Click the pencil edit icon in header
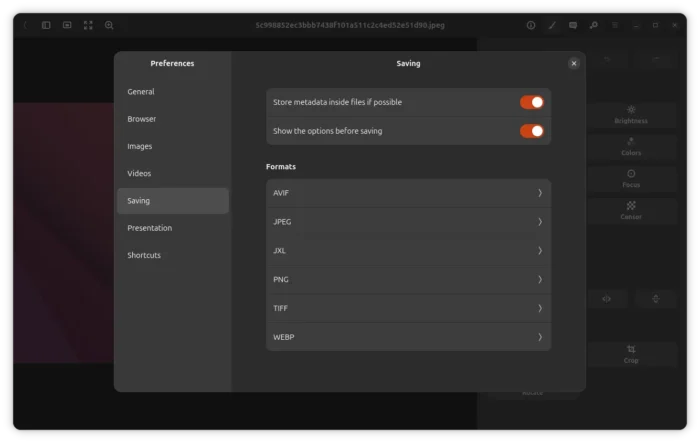 click(x=551, y=25)
